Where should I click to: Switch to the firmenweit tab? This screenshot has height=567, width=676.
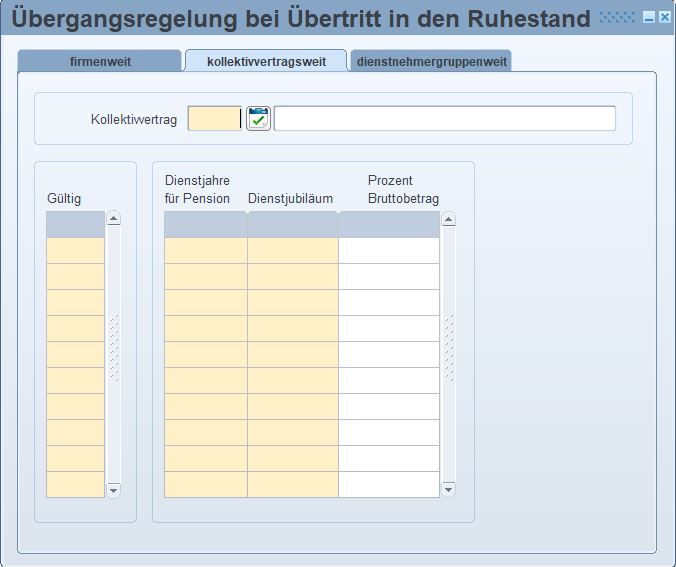[x=100, y=62]
